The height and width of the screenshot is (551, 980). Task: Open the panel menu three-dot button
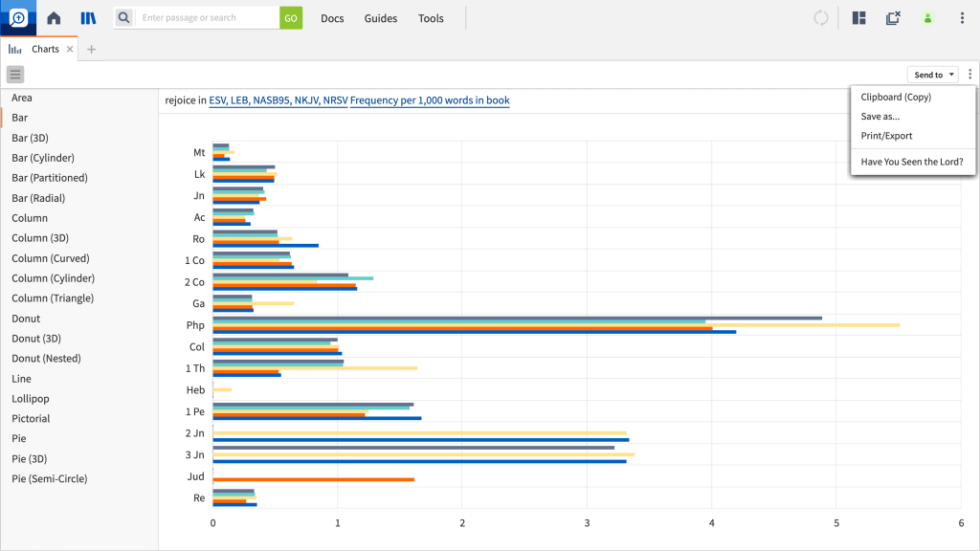click(x=969, y=75)
